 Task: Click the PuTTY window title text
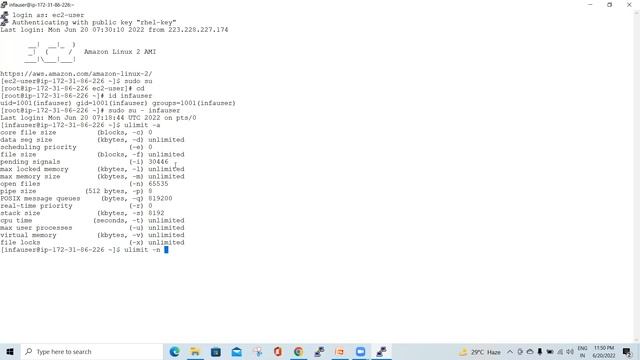point(42,5)
